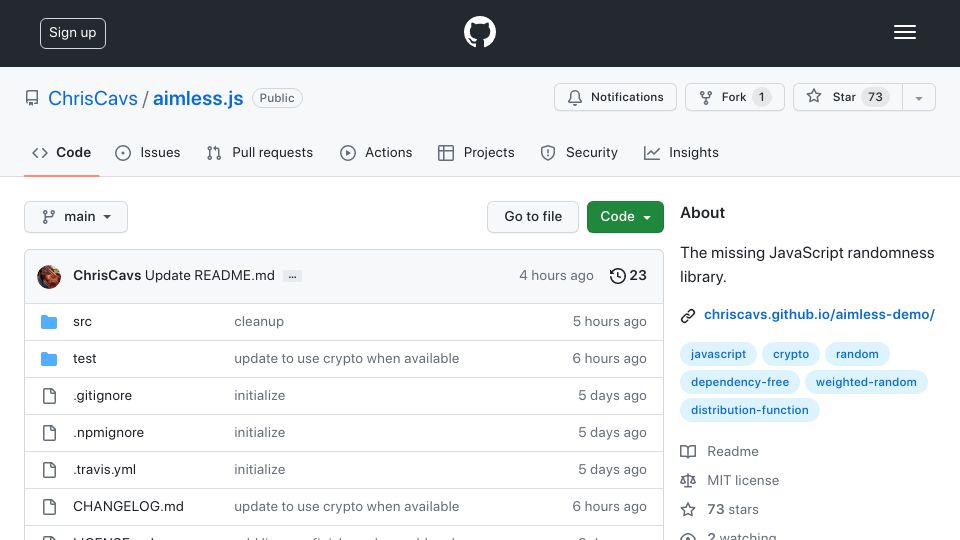This screenshot has height=540, width=960.
Task: Expand the Star lists dropdown arrow
Action: tap(918, 98)
